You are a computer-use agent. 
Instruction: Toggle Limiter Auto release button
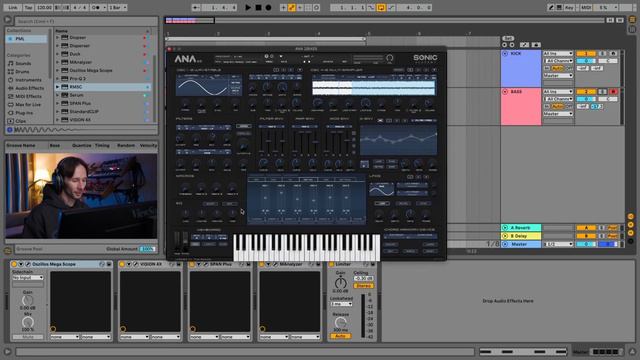pyautogui.click(x=340, y=336)
